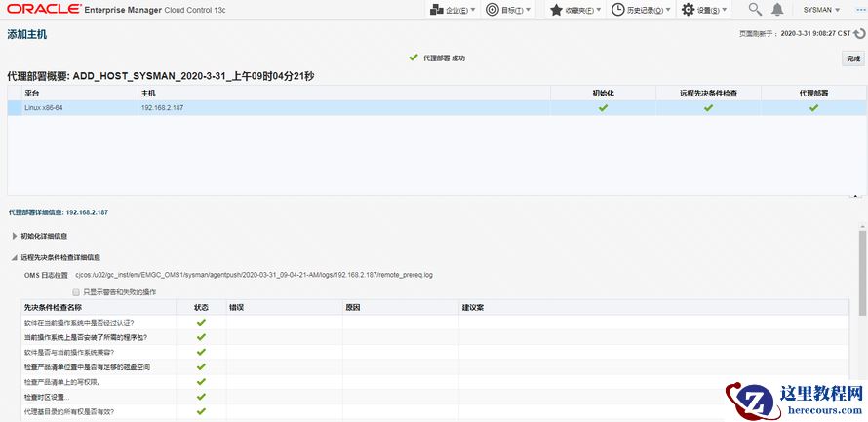Screen dimensions: 868x422
Task: Click the Oracle Enterprise Manager logo
Action: tap(116, 10)
